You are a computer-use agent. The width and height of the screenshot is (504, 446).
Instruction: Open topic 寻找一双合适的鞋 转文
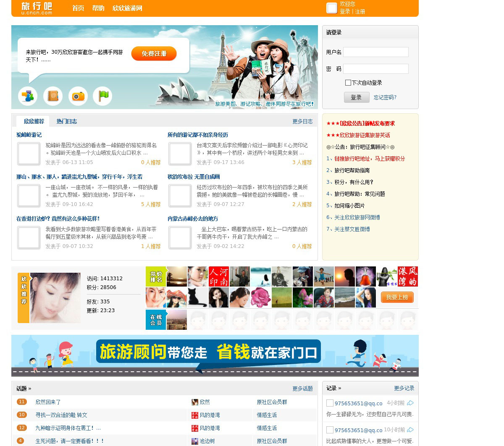61,415
